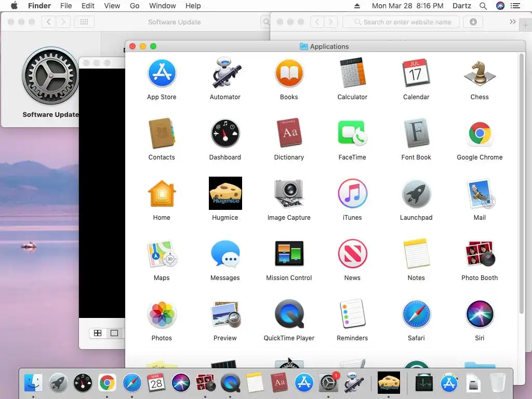This screenshot has width=532, height=399.
Task: Add a new tab in Safari window
Action: point(525,25)
